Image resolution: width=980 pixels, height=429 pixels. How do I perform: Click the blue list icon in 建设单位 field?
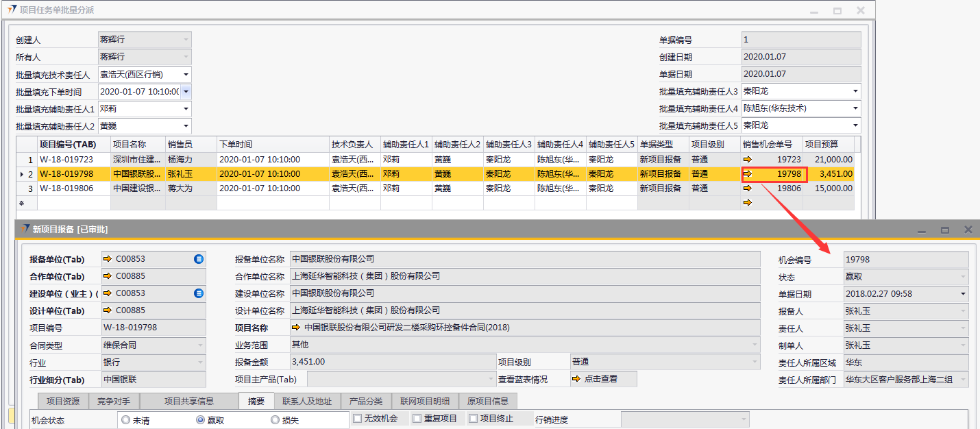(x=199, y=293)
